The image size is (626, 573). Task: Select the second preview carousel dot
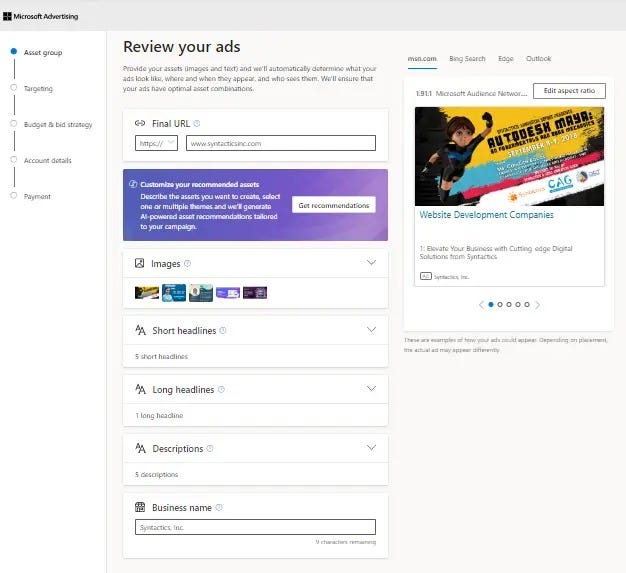pos(500,304)
